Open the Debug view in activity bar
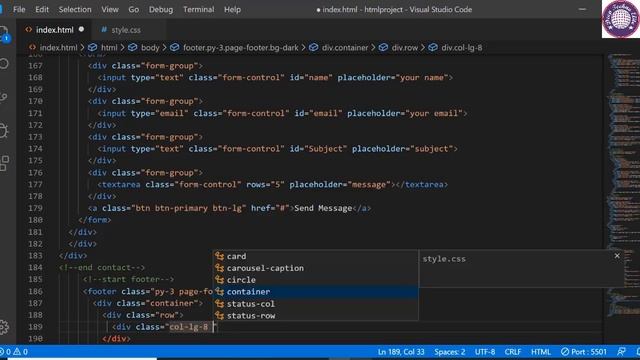This screenshot has width=640, height=360. (3, 131)
